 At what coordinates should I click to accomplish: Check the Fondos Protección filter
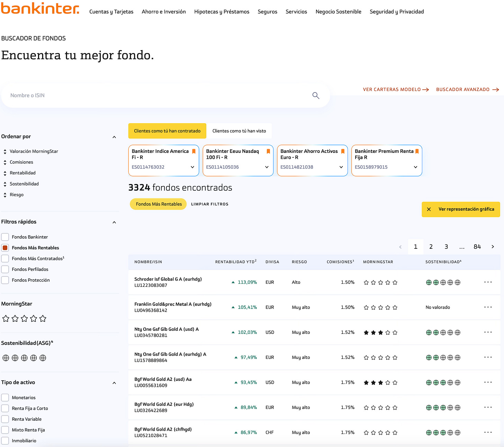click(5, 280)
